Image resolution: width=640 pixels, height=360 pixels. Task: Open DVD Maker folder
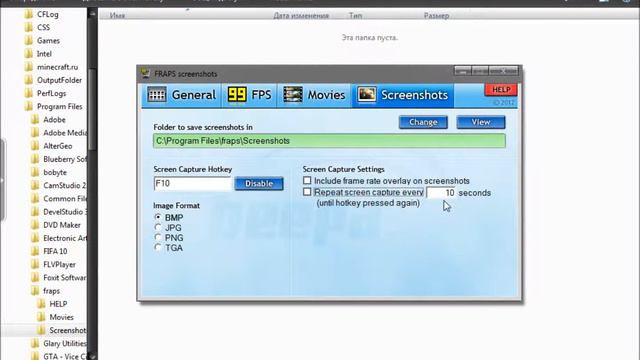[62, 225]
